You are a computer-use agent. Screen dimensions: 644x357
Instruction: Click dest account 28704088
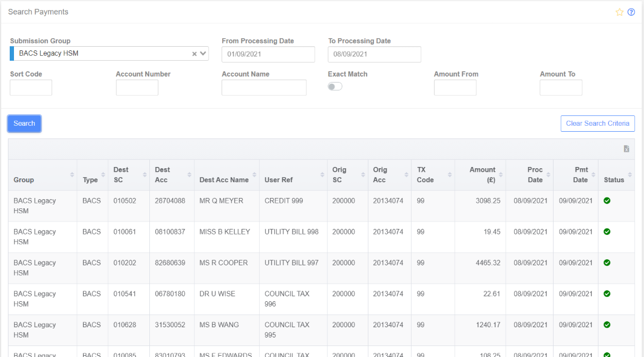(169, 200)
